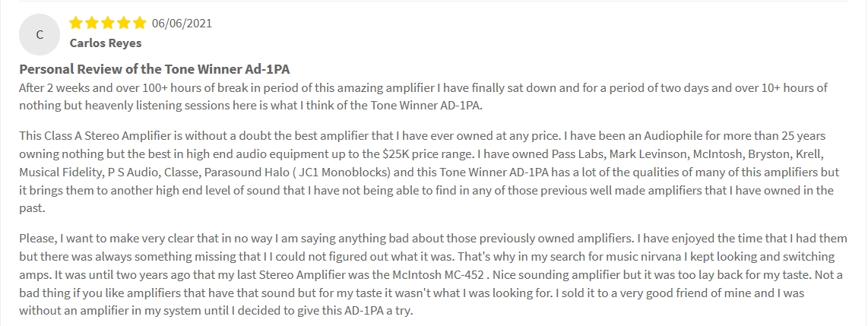
Task: Click the reviewer name Carlos Reyes
Action: (x=105, y=43)
